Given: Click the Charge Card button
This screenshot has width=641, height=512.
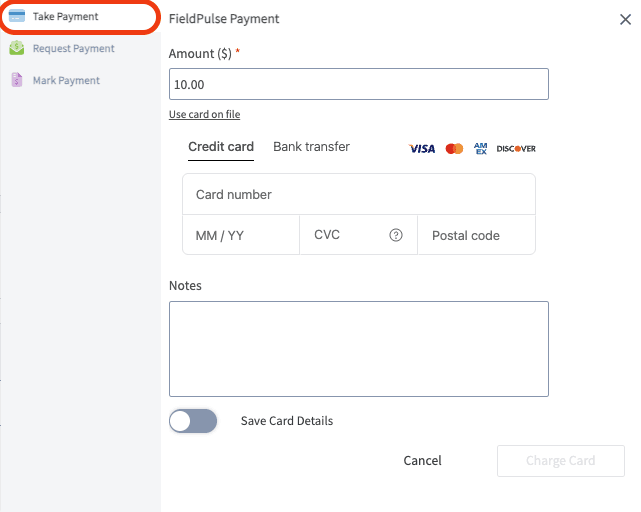Looking at the screenshot, I should tap(560, 461).
